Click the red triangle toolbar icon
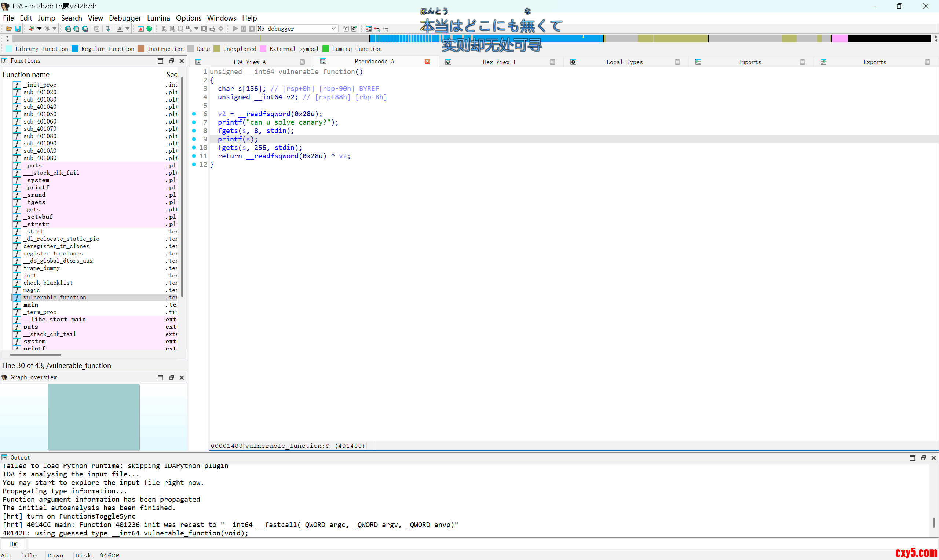The height and width of the screenshot is (560, 939). [x=140, y=29]
